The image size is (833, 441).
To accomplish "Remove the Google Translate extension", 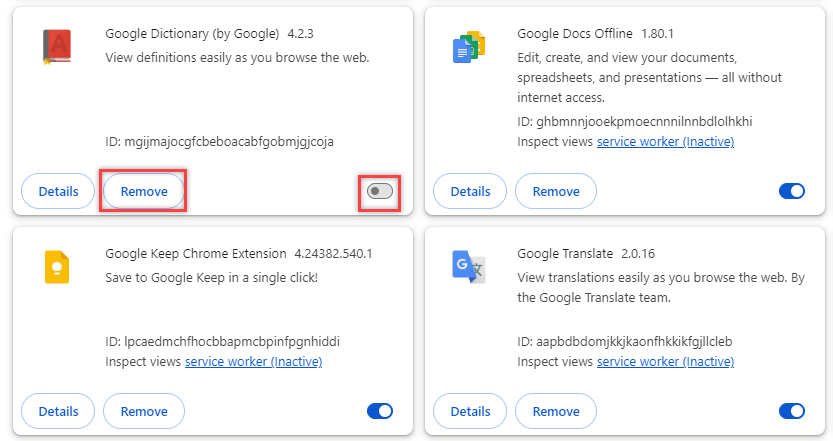I will click(556, 411).
